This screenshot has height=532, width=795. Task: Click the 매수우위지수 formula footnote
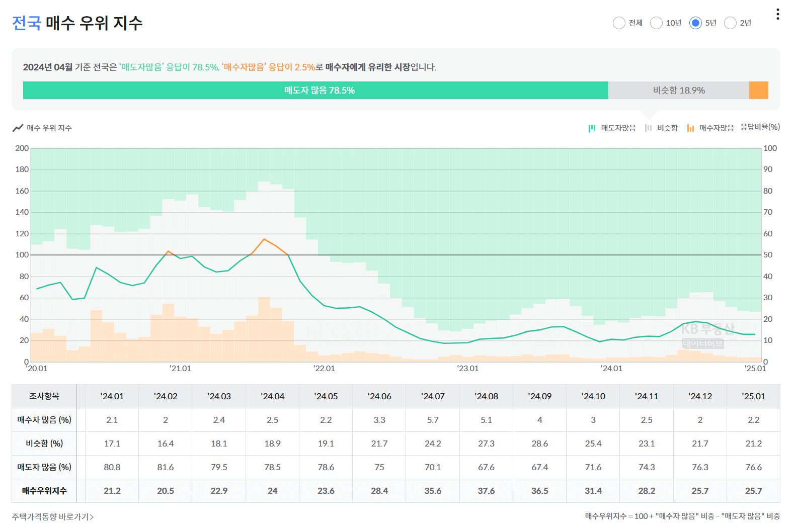(x=682, y=516)
